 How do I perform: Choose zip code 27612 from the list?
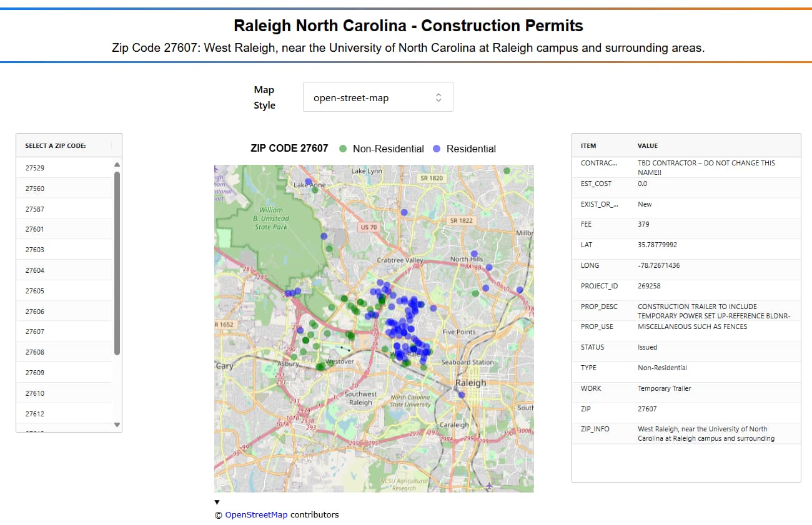pyautogui.click(x=64, y=414)
